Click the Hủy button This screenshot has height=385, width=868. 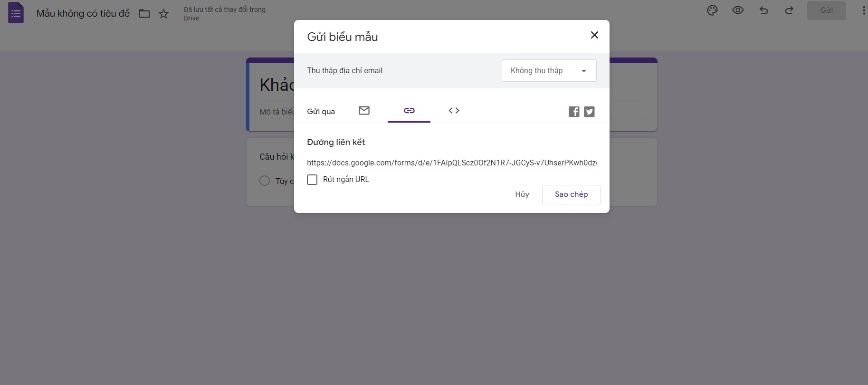pyautogui.click(x=522, y=194)
